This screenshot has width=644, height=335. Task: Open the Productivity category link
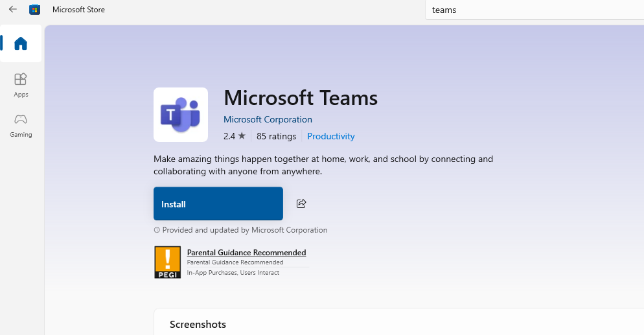point(330,136)
